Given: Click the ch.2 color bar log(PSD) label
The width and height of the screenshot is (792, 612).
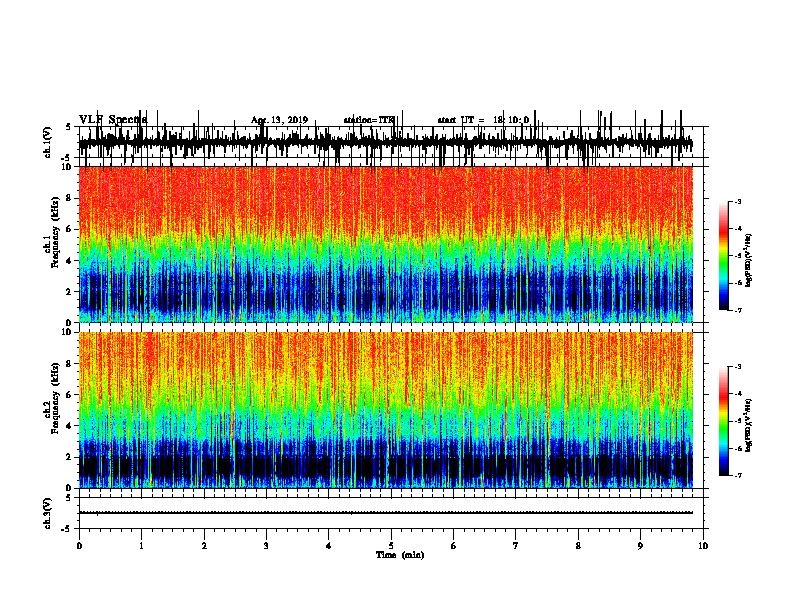Looking at the screenshot, I should tap(749, 425).
